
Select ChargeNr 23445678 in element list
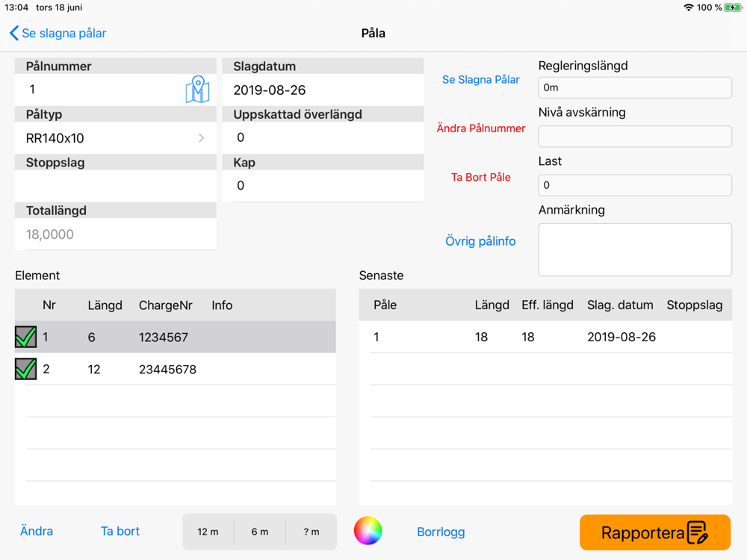tap(167, 369)
